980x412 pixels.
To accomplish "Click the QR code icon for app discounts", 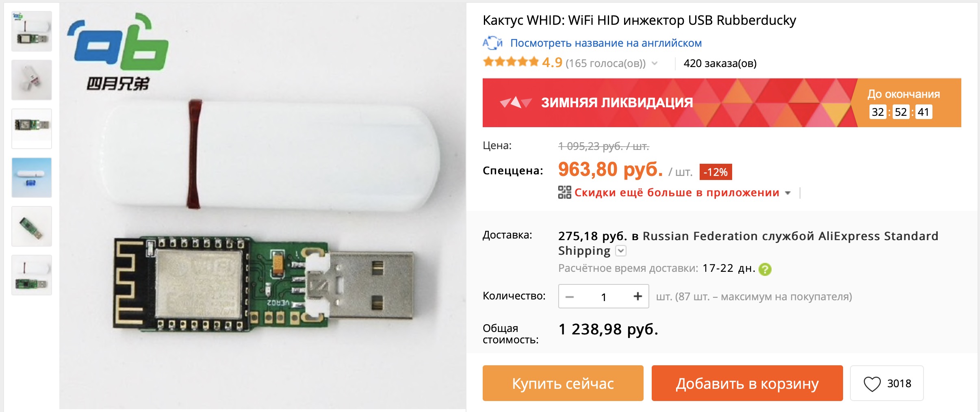I will [x=564, y=192].
